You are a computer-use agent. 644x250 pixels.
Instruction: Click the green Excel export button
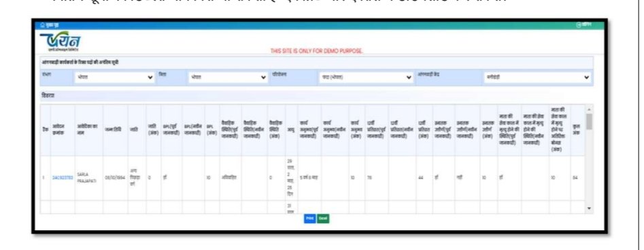pyautogui.click(x=323, y=219)
